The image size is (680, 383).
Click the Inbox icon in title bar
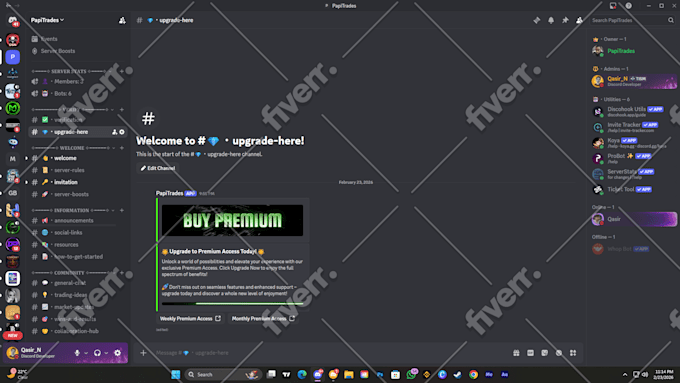point(613,6)
